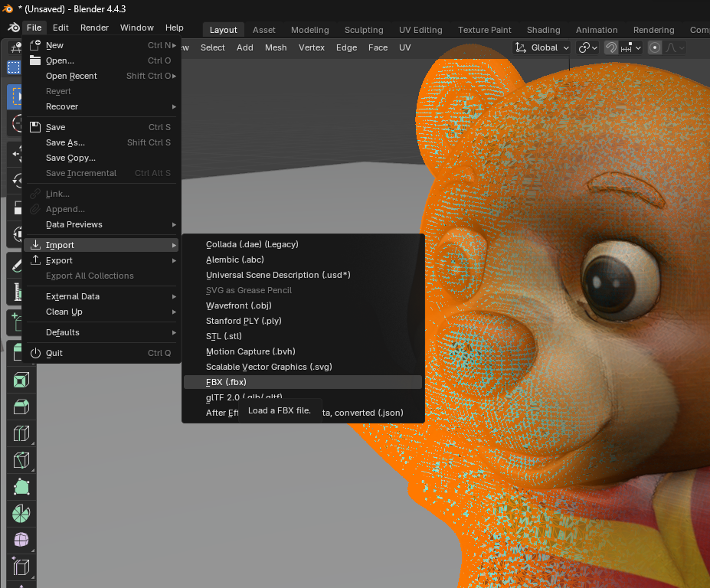Switch to the Sculpting workspace tab
The image size is (710, 588).
click(x=364, y=30)
